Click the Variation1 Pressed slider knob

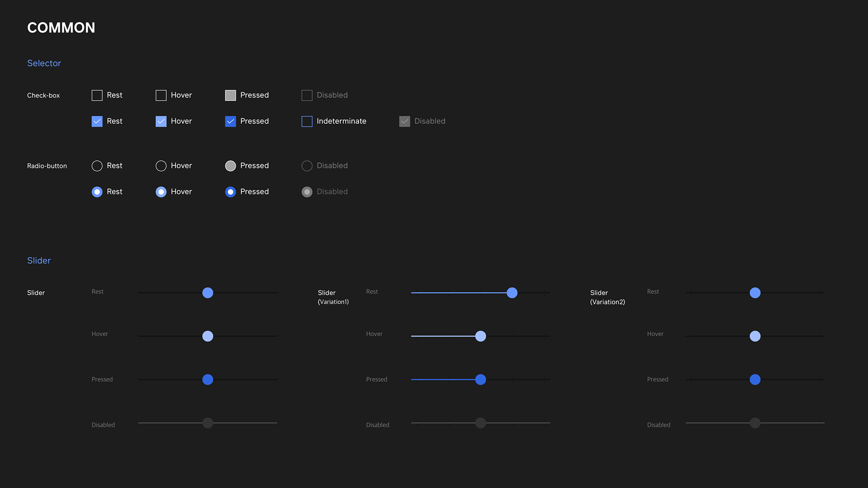[481, 380]
